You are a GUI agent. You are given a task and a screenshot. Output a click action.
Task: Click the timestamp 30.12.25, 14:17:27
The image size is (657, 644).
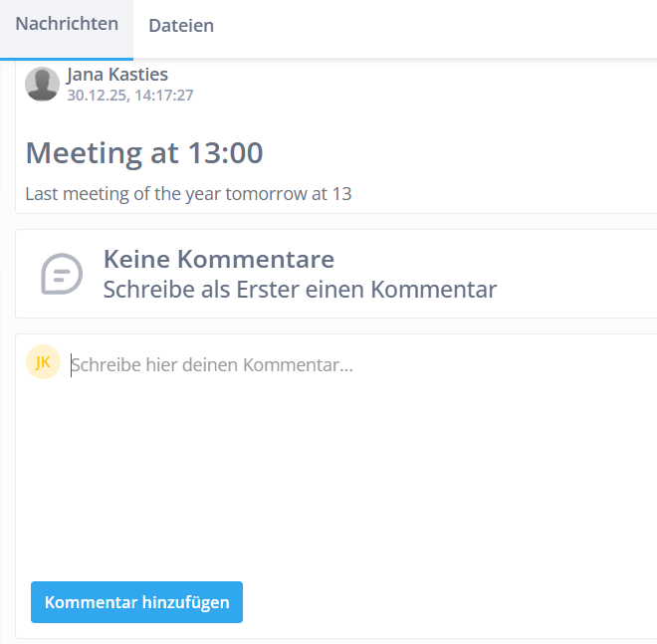tap(129, 96)
